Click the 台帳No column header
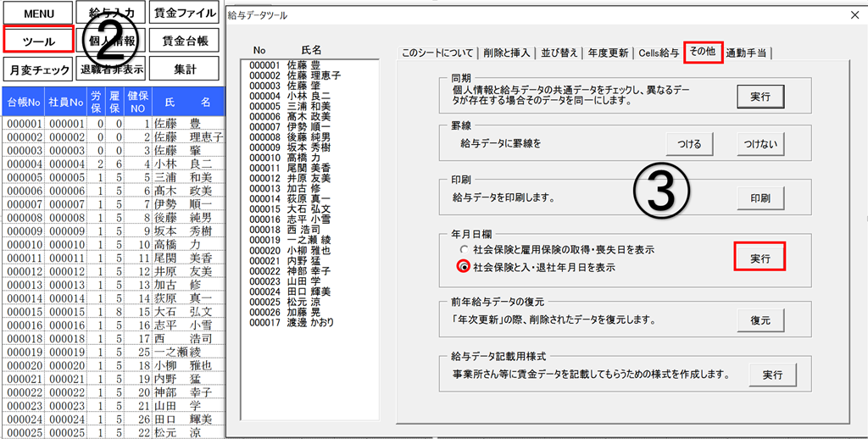868x439 pixels. [x=23, y=102]
